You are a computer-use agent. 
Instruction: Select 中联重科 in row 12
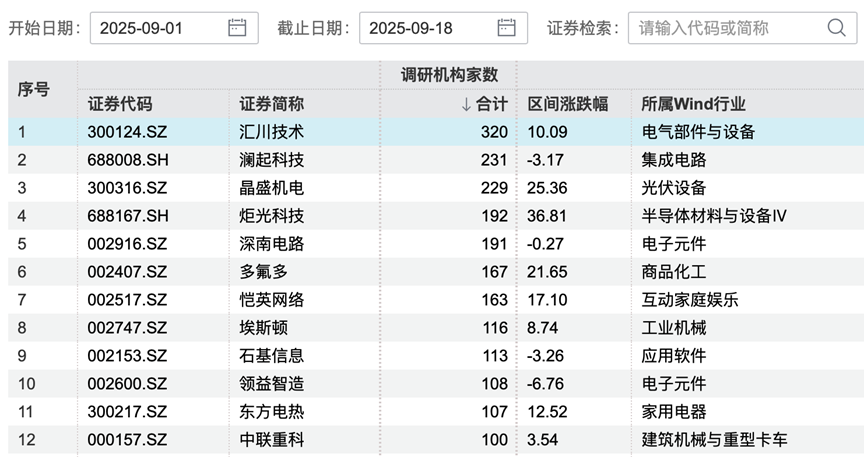point(272,438)
